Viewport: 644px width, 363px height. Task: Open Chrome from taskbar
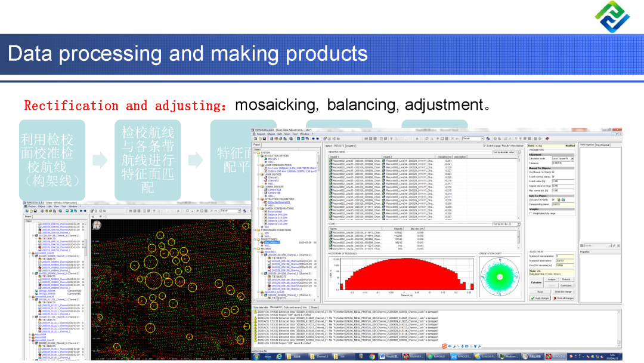point(372,356)
